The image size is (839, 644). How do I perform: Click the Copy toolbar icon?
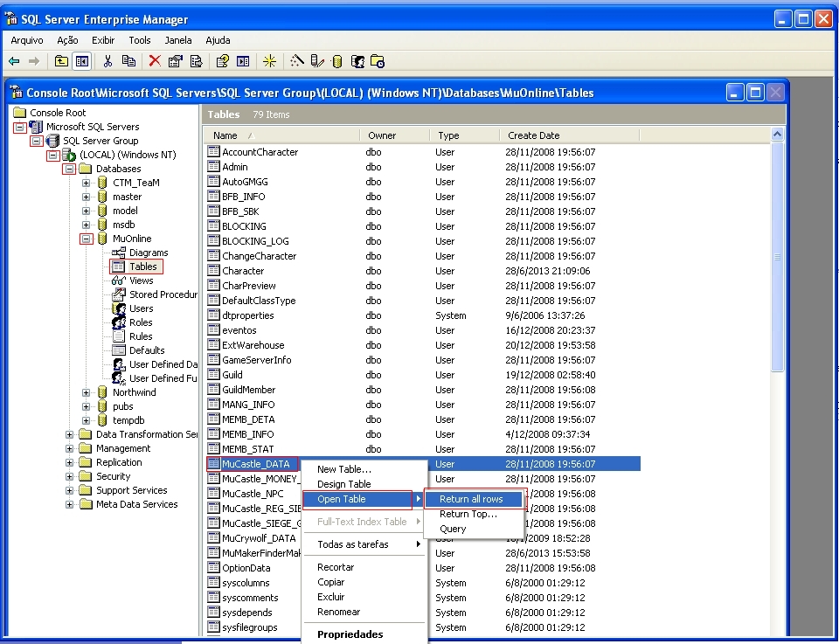pyautogui.click(x=129, y=61)
